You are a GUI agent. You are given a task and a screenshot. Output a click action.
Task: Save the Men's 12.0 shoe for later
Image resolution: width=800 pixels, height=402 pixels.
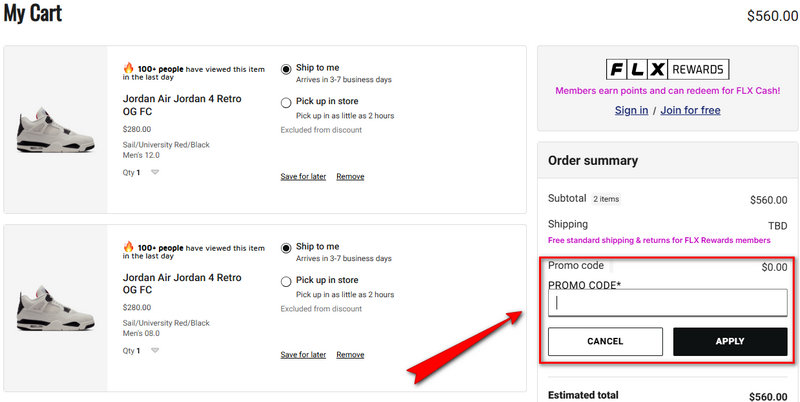click(303, 177)
